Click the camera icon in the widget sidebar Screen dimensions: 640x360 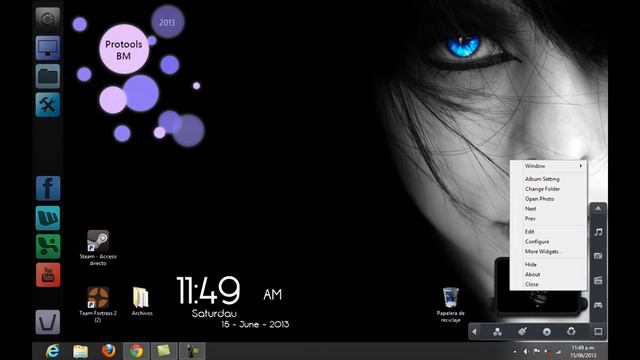pyautogui.click(x=598, y=256)
